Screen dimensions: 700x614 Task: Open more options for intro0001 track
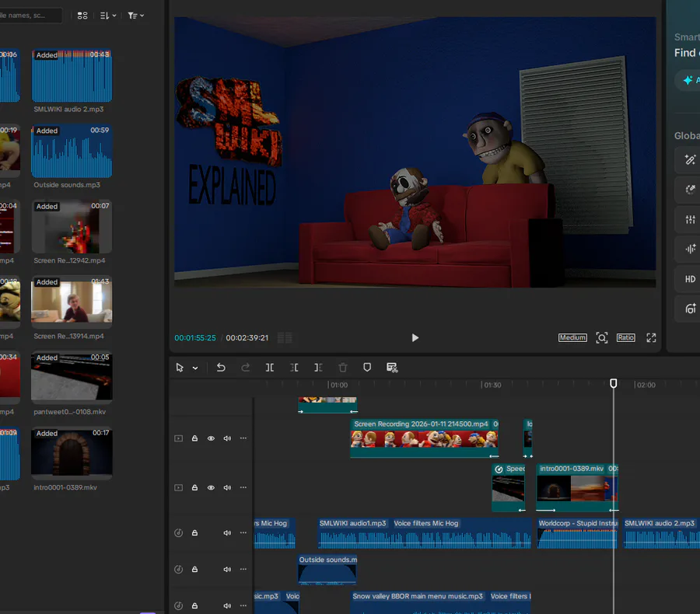[x=243, y=487]
